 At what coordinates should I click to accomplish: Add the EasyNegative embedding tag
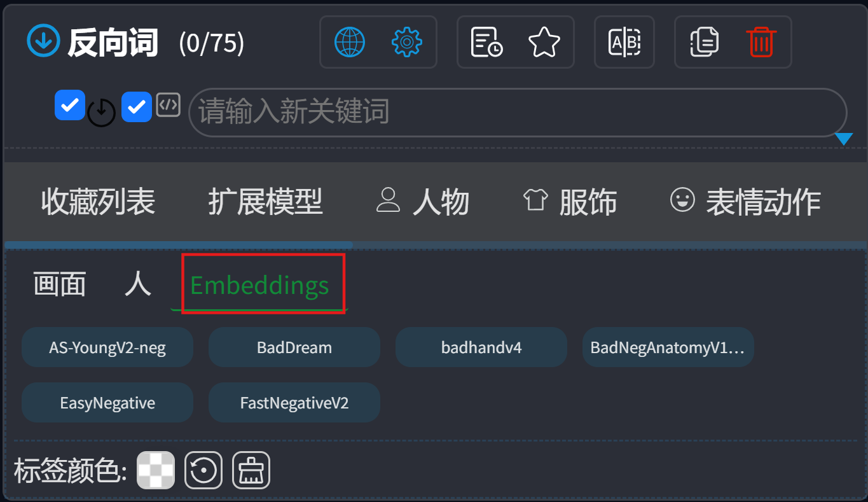pyautogui.click(x=107, y=403)
